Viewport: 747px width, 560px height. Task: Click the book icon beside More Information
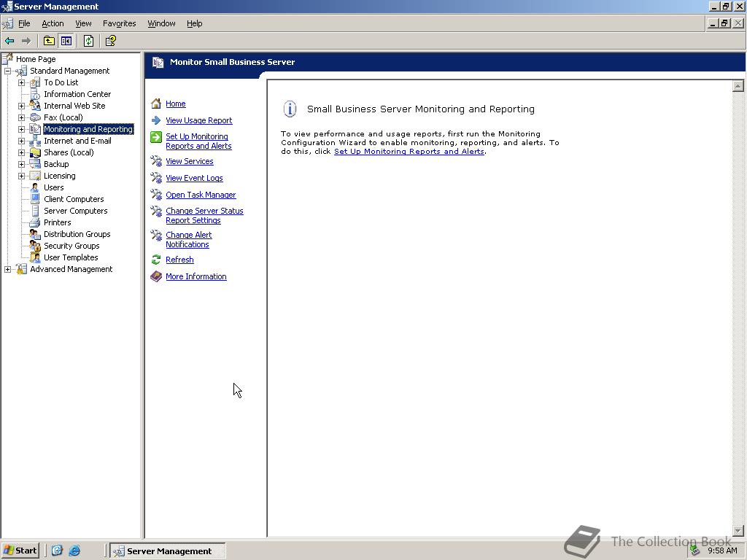tap(156, 276)
